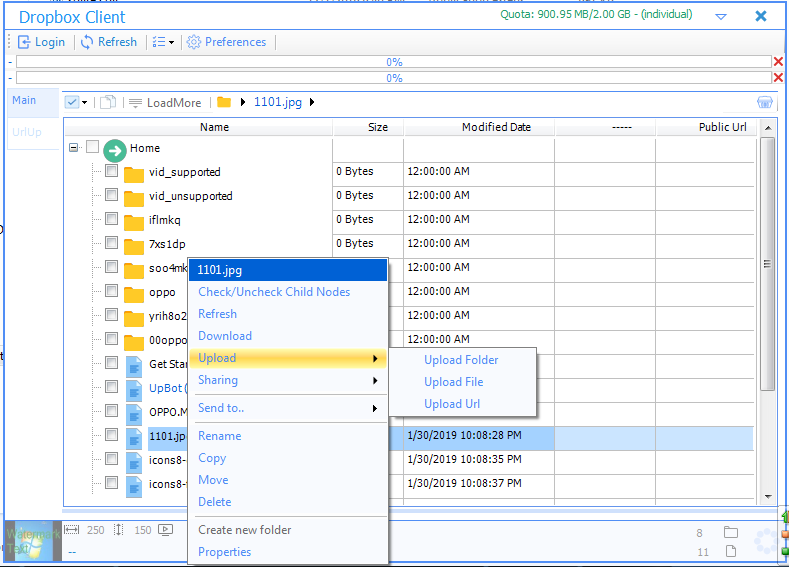Image resolution: width=789 pixels, height=567 pixels.
Task: Click the UpBot file icon
Action: tap(134, 391)
